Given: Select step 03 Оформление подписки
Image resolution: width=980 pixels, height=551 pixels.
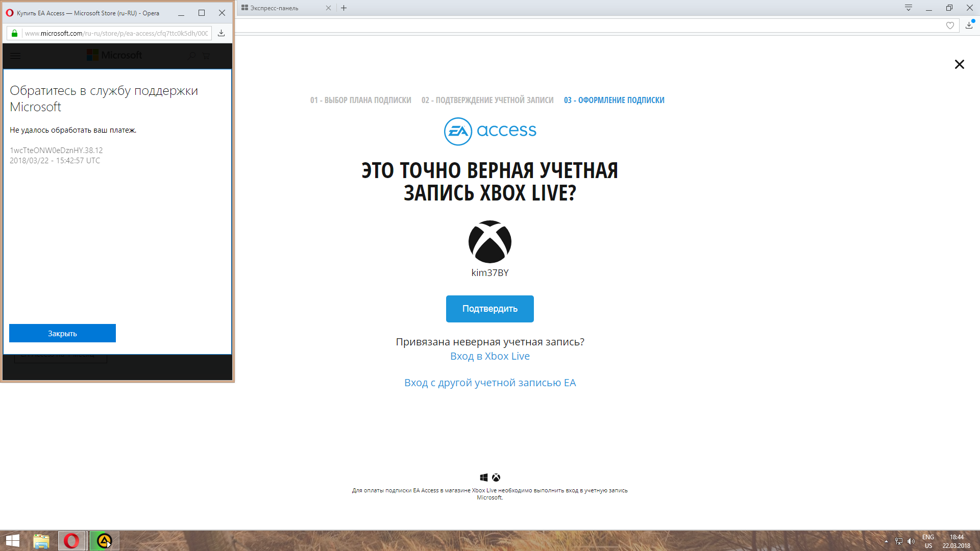Looking at the screenshot, I should point(614,100).
